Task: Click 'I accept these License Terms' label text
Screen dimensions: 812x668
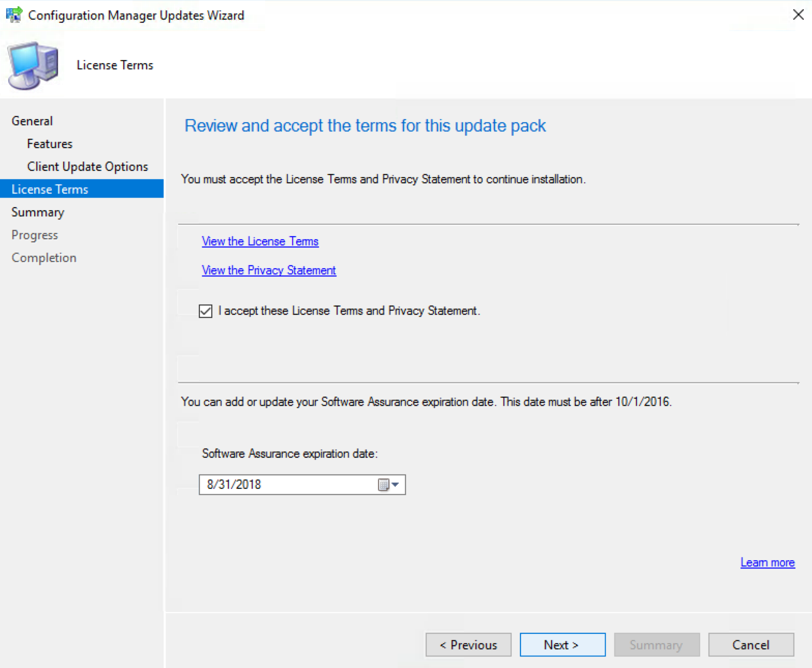Action: (350, 311)
